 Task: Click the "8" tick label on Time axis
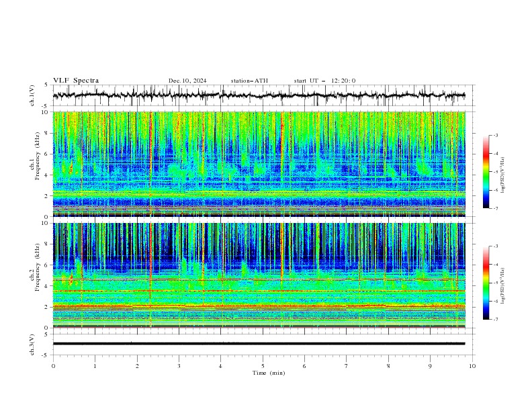pyautogui.click(x=388, y=366)
